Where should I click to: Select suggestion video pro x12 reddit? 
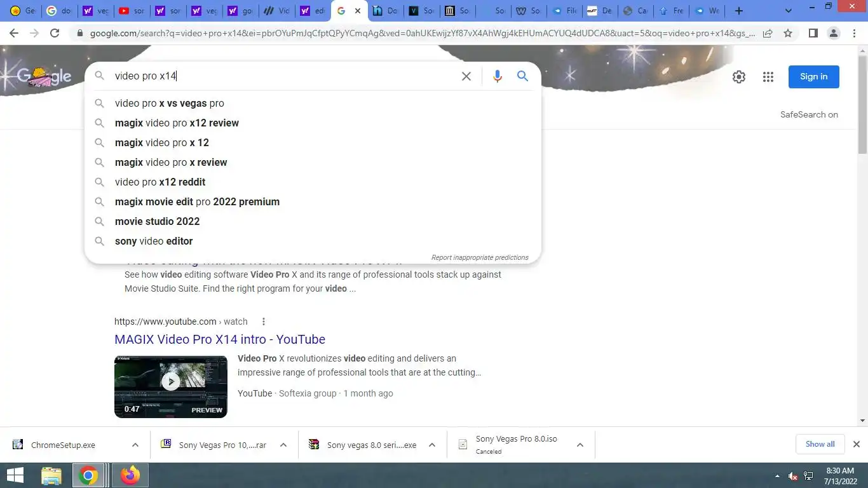[313, 182]
